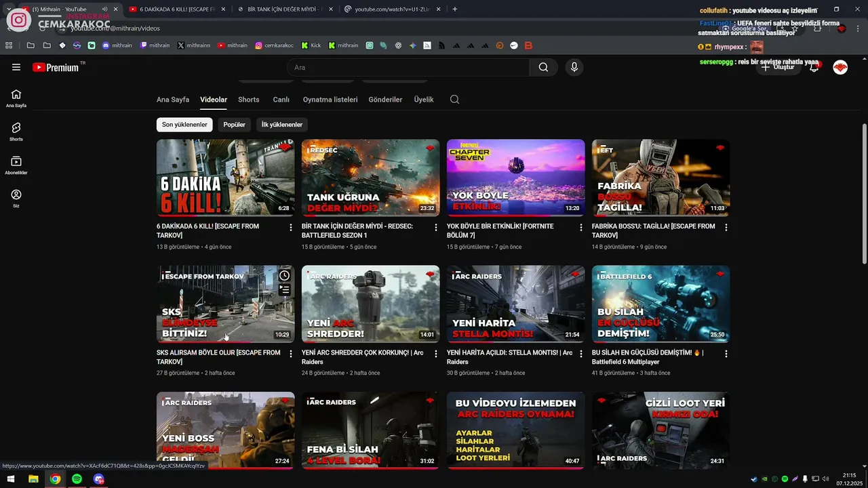Click the page vertical scrollbar
This screenshot has height=488, width=868.
[864, 195]
